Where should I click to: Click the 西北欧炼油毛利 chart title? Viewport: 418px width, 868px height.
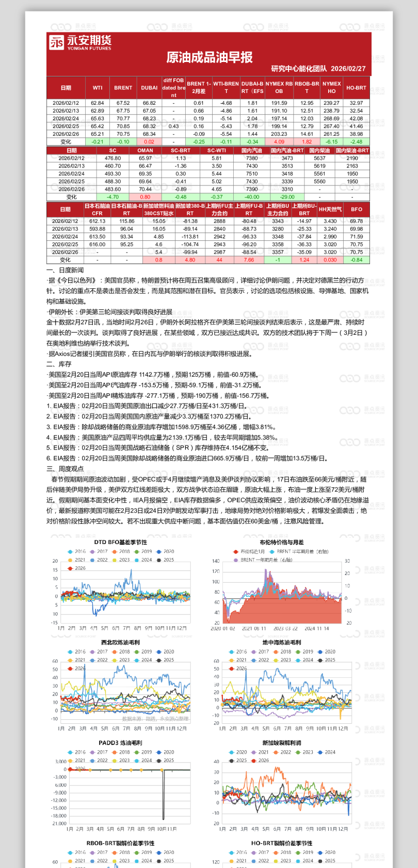(120, 643)
